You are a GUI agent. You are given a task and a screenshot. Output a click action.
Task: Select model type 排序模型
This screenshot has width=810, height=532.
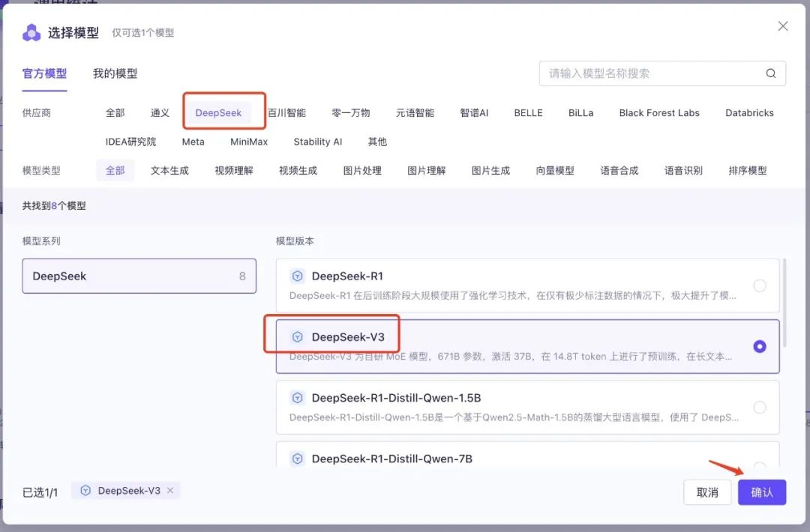748,170
